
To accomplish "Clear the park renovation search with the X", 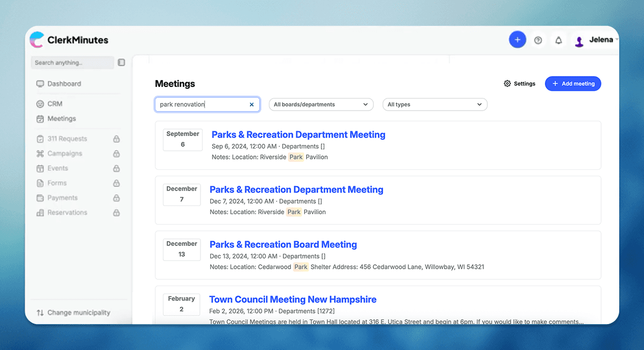I will 252,104.
